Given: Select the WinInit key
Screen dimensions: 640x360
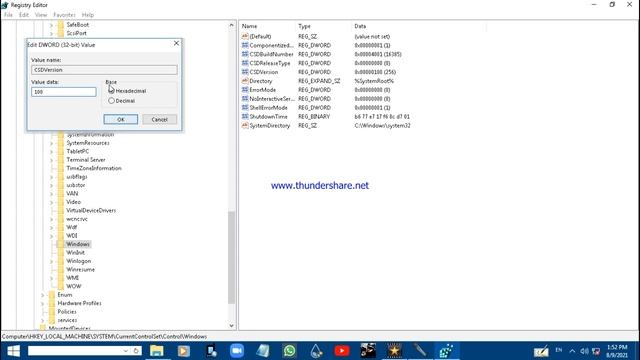Looking at the screenshot, I should [x=76, y=253].
